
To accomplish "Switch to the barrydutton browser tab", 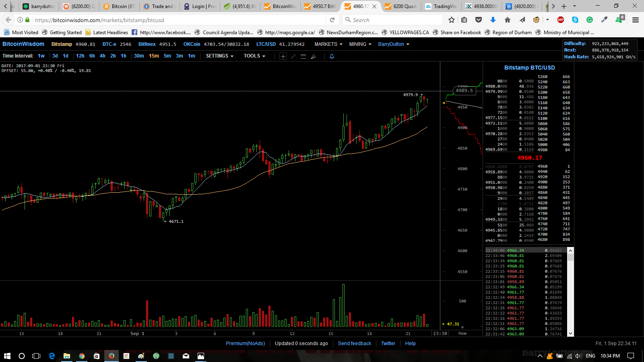I will (39, 6).
